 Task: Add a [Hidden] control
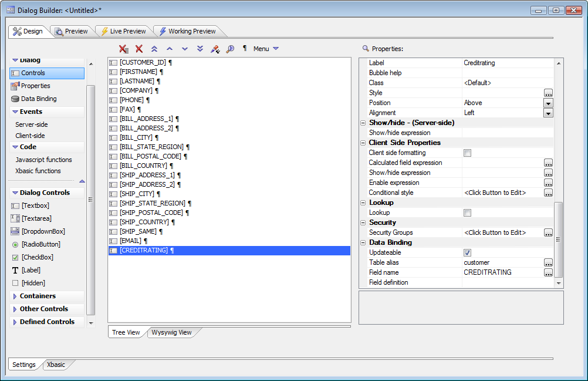[x=28, y=283]
